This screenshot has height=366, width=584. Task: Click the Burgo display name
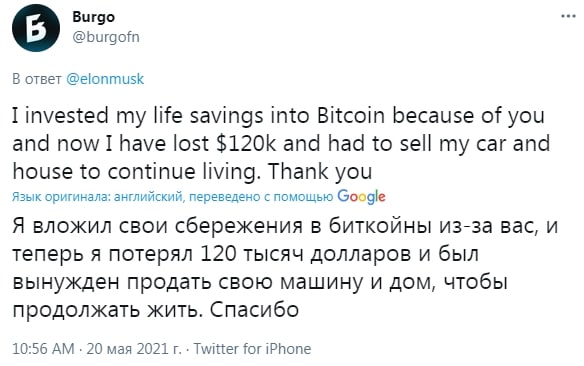pyautogui.click(x=93, y=17)
